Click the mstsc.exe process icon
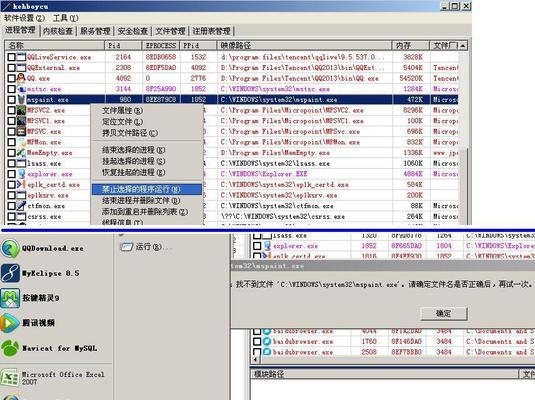 [21, 89]
